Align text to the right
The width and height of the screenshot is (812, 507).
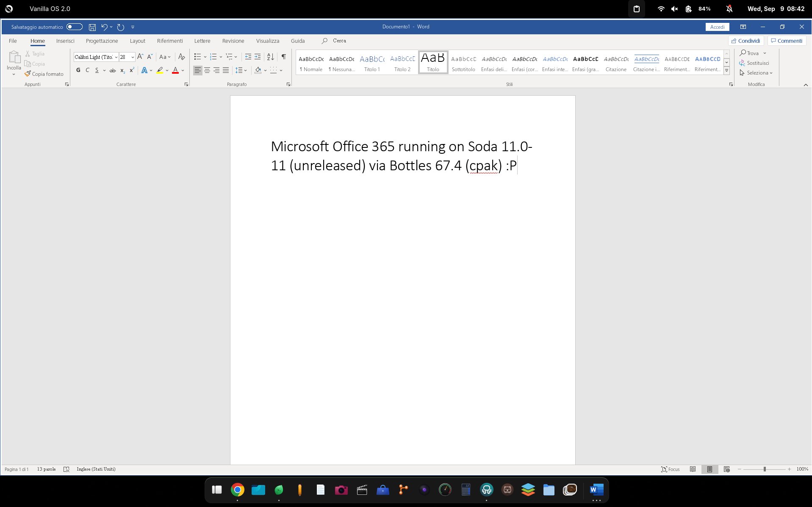coord(216,70)
